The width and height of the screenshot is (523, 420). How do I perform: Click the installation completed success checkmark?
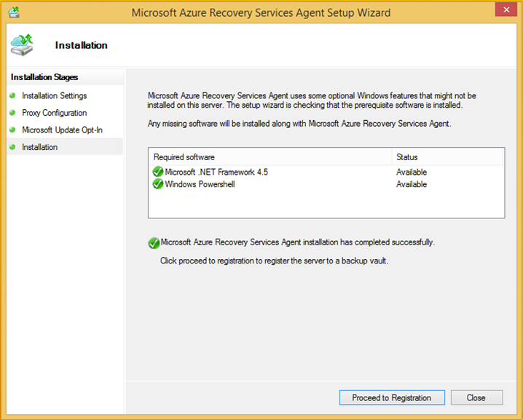pos(154,243)
